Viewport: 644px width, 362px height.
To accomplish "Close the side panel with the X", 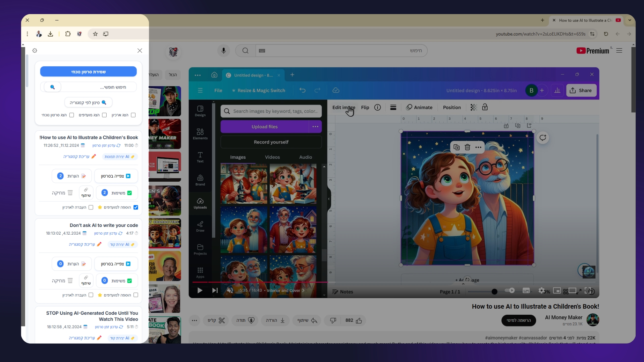I will tap(140, 51).
